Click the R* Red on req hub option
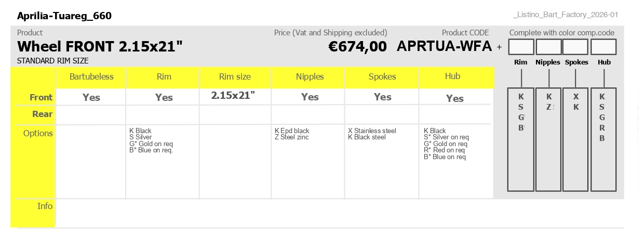The image size is (644, 246). coord(445,150)
